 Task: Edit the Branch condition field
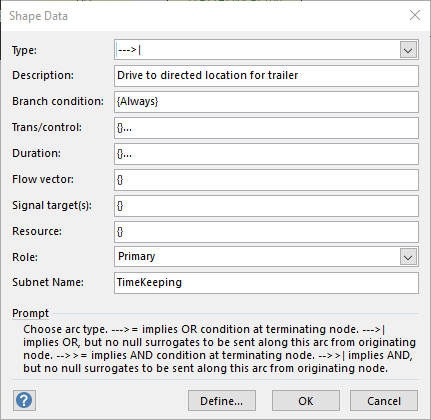click(266, 102)
